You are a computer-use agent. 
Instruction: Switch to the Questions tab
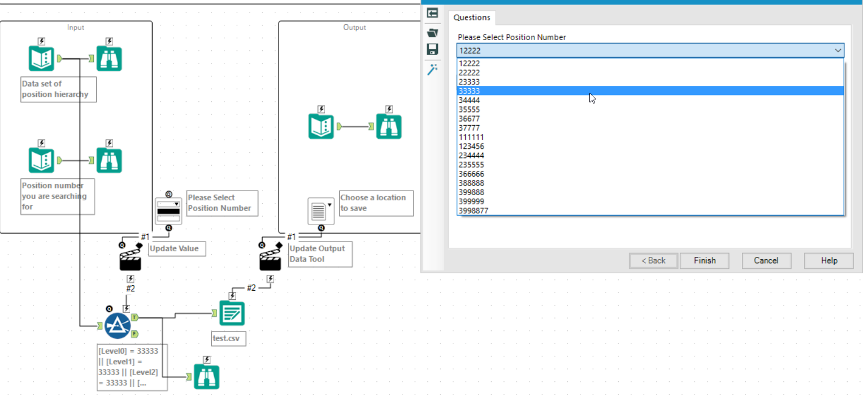coord(472,18)
